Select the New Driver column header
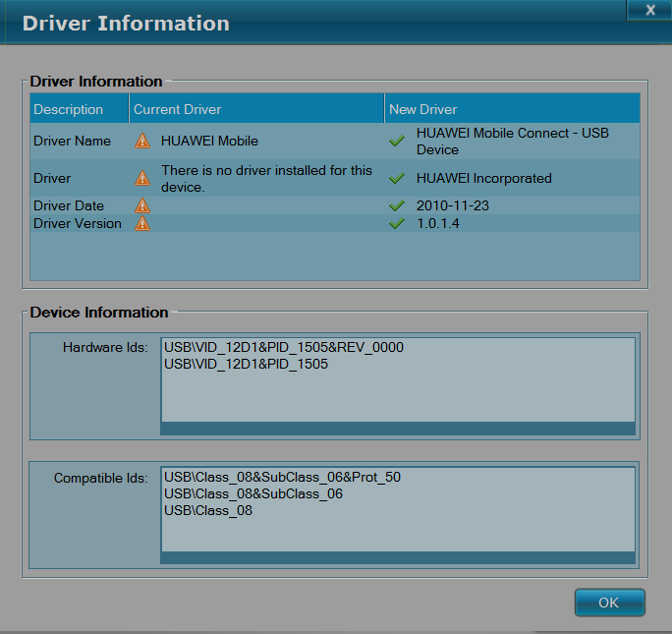Image resolution: width=672 pixels, height=634 pixels. point(512,109)
